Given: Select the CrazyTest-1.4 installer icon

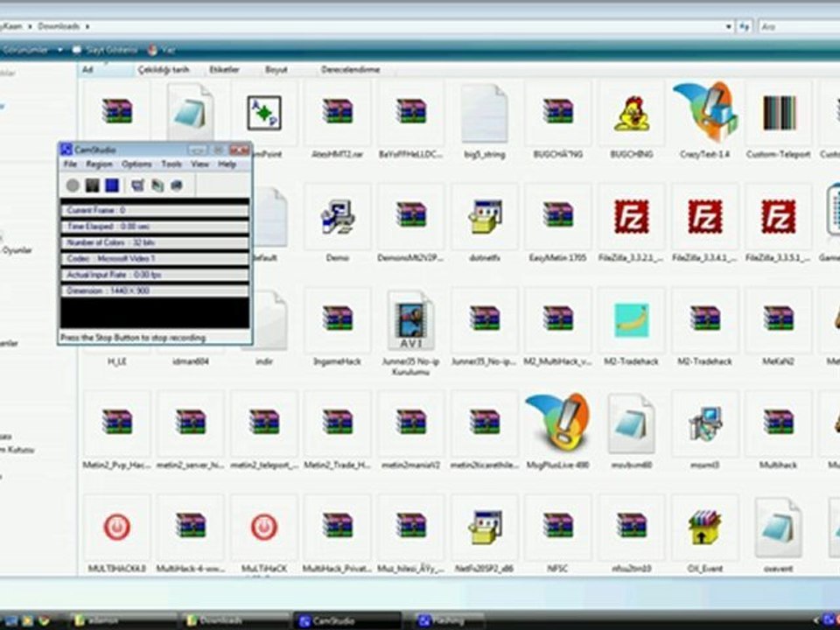Looking at the screenshot, I should [x=704, y=112].
